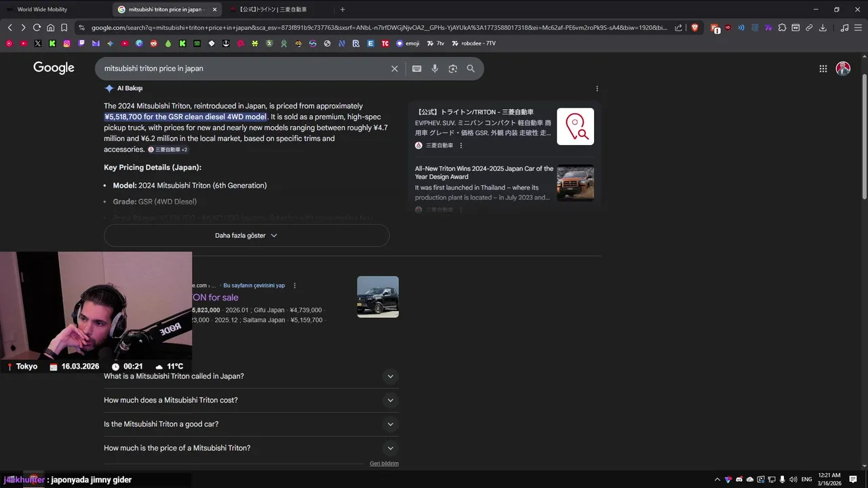Switch ENG input language in taskbar
868x488 pixels.
[x=806, y=479]
